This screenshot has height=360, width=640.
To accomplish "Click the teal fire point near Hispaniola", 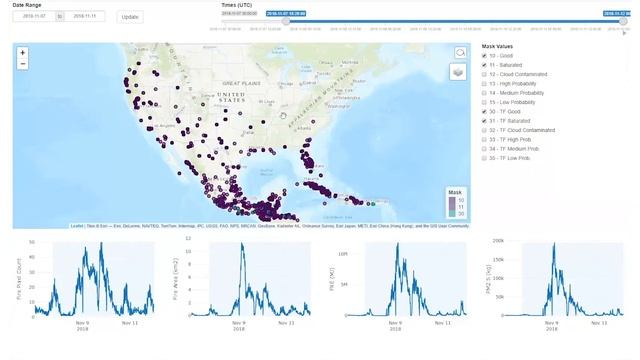I will [373, 204].
